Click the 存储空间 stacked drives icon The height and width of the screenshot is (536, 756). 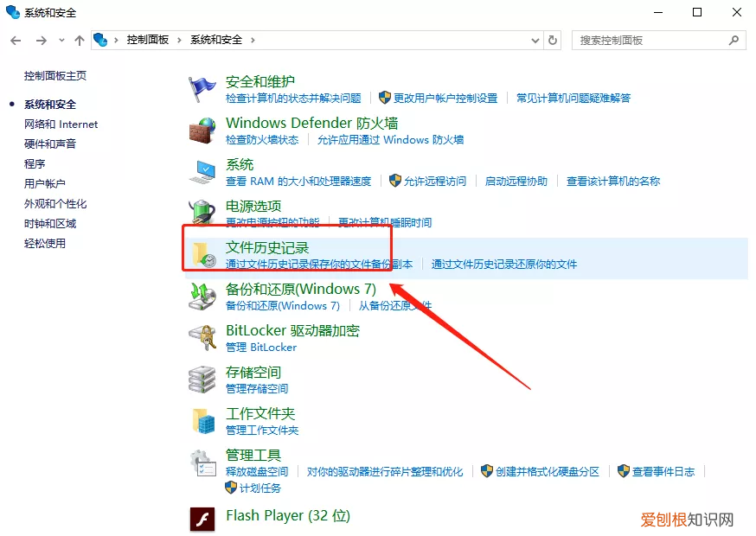201,379
